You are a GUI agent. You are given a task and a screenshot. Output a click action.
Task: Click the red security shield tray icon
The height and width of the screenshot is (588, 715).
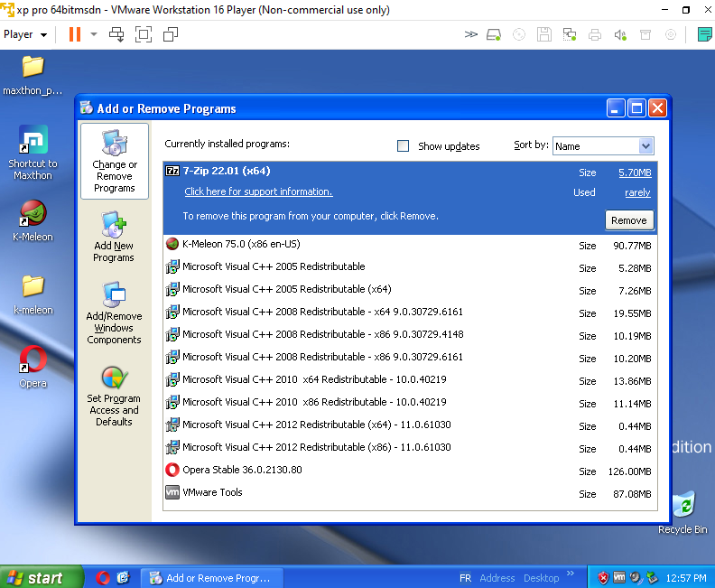coord(603,578)
